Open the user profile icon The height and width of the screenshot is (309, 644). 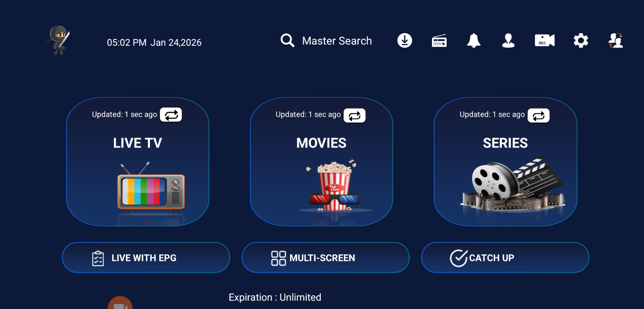[508, 41]
